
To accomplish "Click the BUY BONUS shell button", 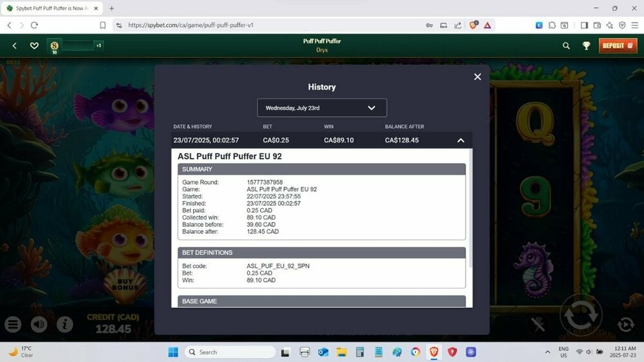I will coord(125,285).
